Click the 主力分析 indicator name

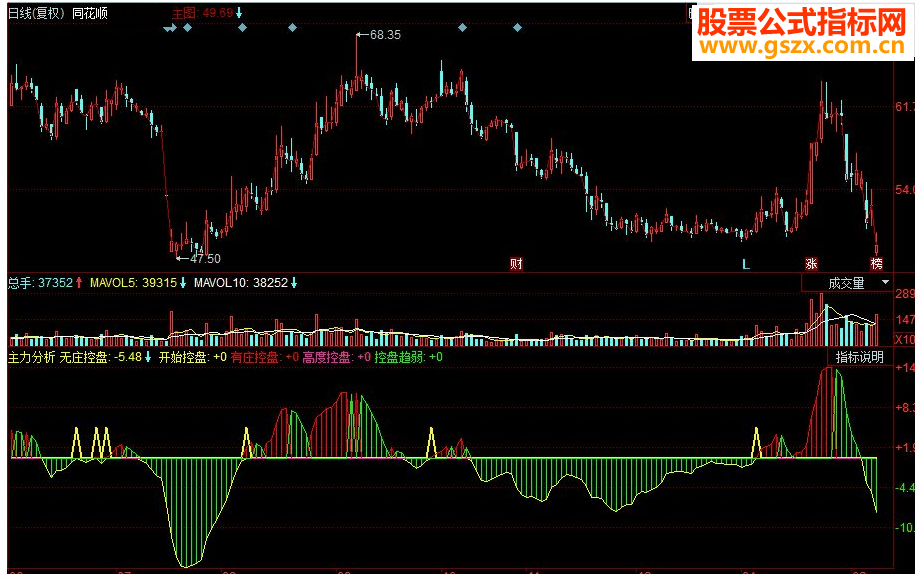point(31,357)
